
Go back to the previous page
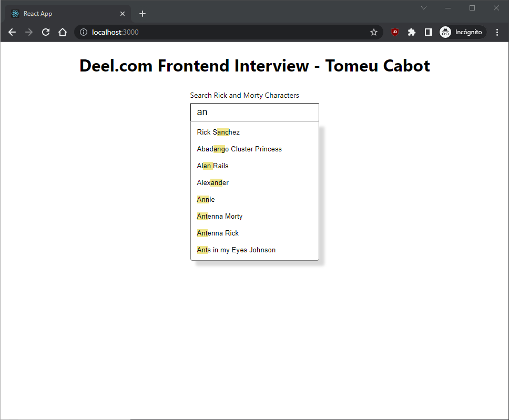click(12, 32)
